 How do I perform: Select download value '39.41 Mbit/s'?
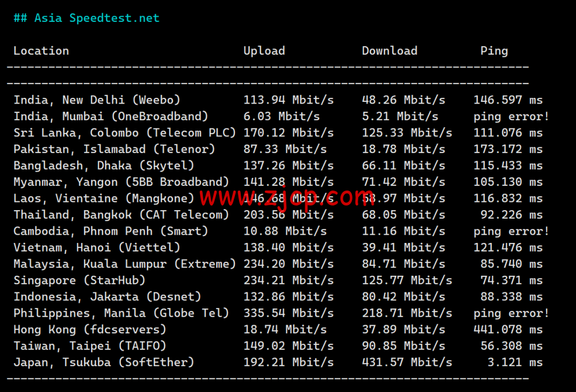[403, 248]
